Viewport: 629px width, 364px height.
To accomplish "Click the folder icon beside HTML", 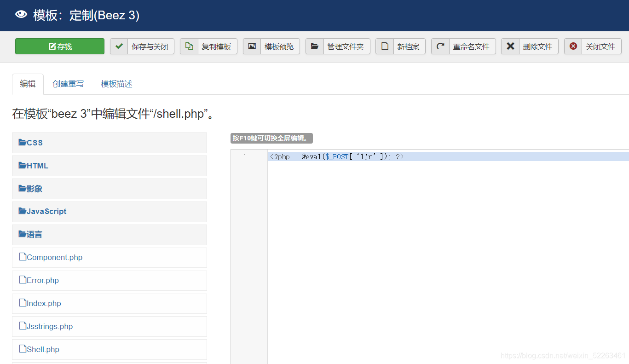I will tap(22, 165).
